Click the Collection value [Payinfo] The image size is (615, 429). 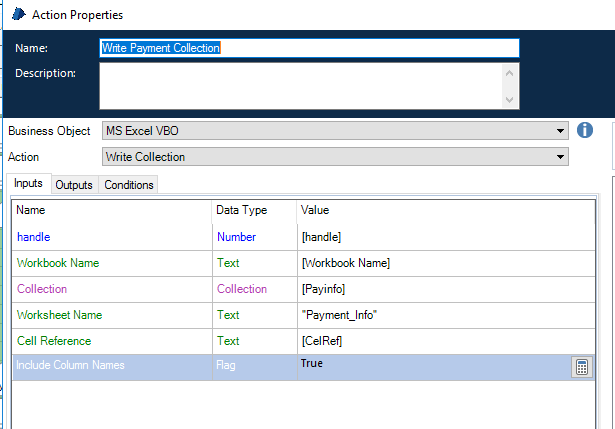click(x=430, y=289)
